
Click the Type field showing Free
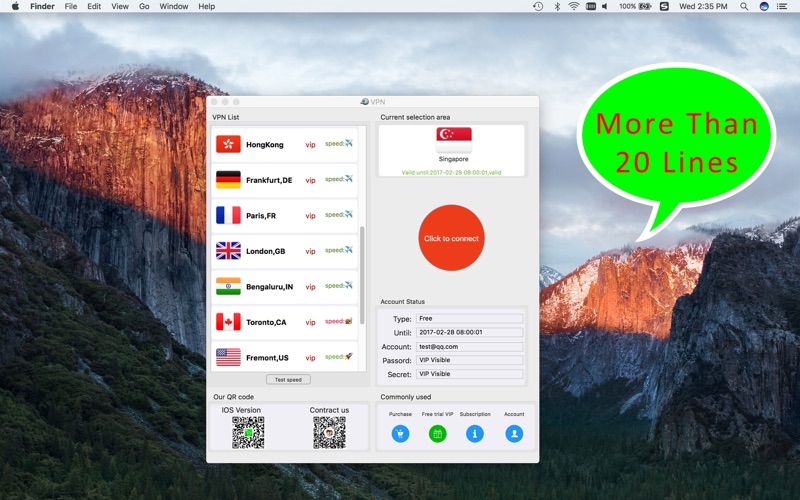coord(469,318)
